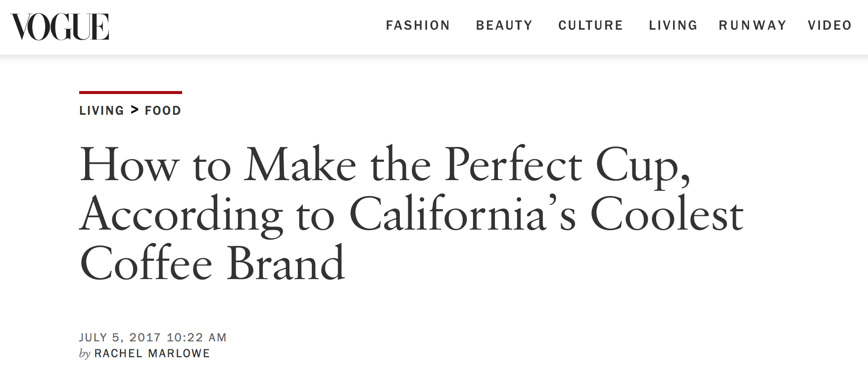Click the word "California's" in the headline
Screen dimensions: 868x380
pos(463,214)
